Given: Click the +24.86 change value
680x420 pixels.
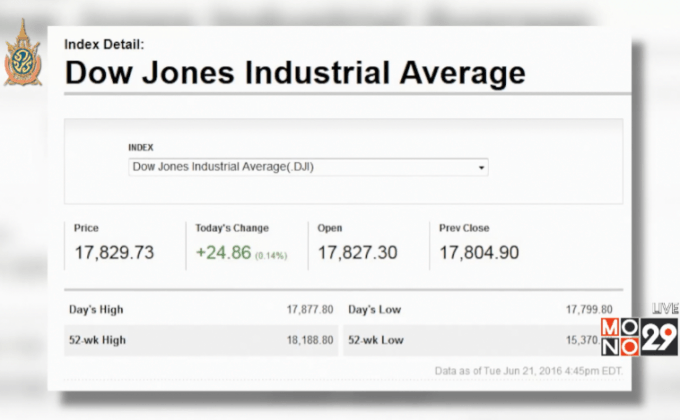Looking at the screenshot, I should click(x=223, y=253).
